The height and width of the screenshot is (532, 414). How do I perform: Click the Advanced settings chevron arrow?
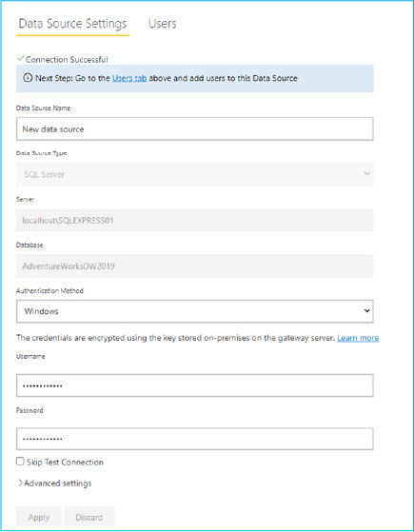(20, 483)
